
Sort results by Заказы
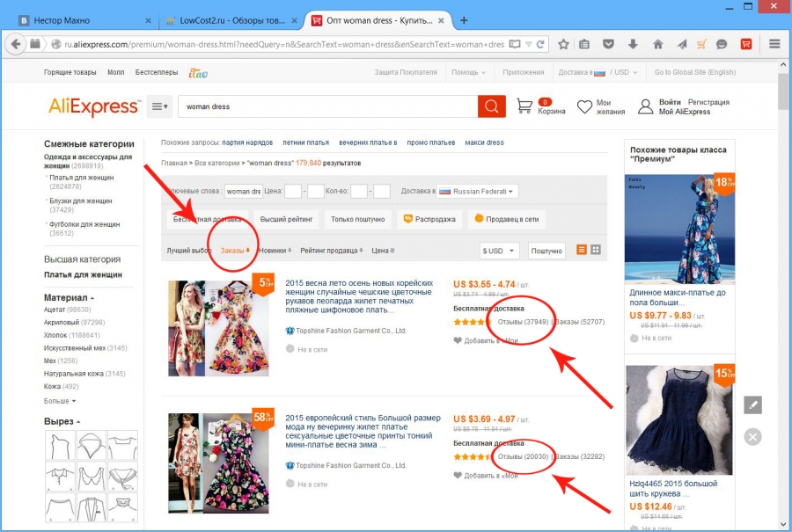[235, 251]
